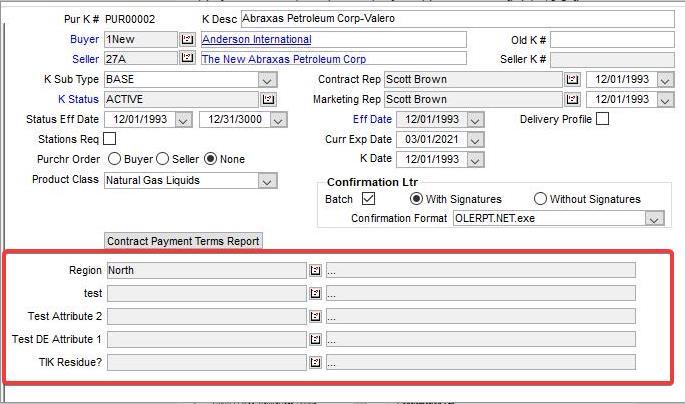Toggle the Delivery Profile checkbox
Screen dimensions: 685x404
click(603, 119)
